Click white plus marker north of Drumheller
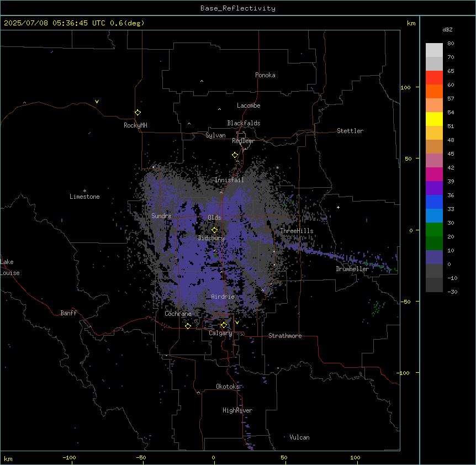476x465 pixels. point(338,207)
